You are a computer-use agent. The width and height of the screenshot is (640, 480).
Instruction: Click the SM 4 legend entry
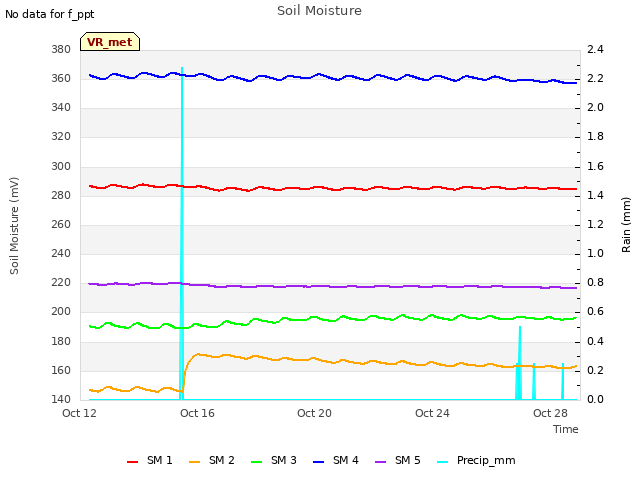click(336, 460)
